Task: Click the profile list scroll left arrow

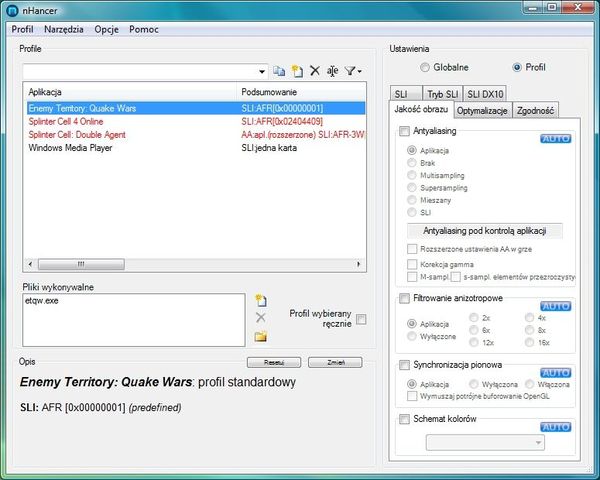Action: pyautogui.click(x=30, y=264)
